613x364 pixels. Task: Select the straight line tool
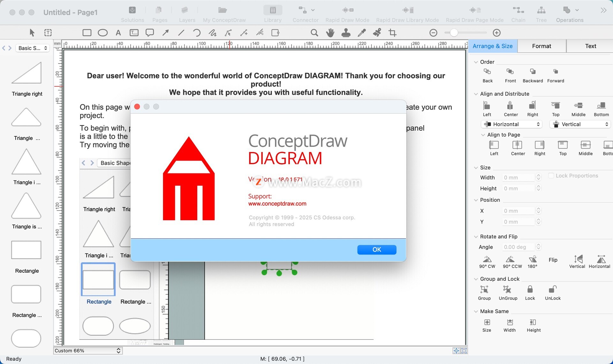[181, 33]
